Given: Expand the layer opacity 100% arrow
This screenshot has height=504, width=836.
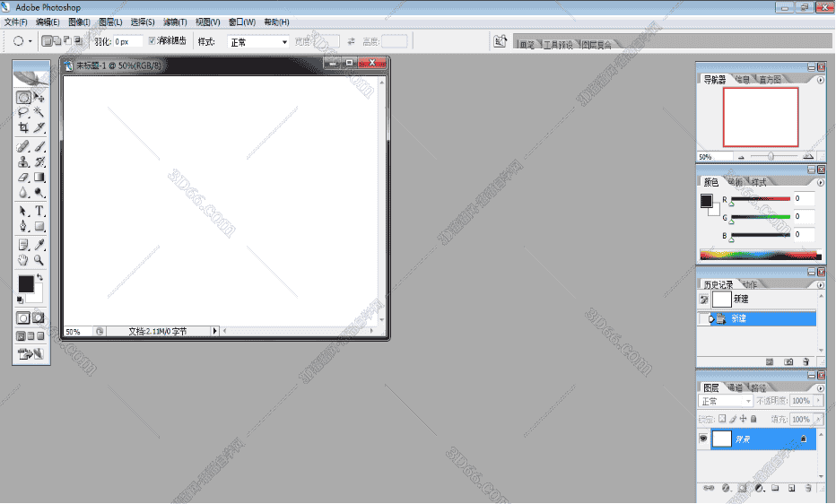Looking at the screenshot, I should [817, 401].
